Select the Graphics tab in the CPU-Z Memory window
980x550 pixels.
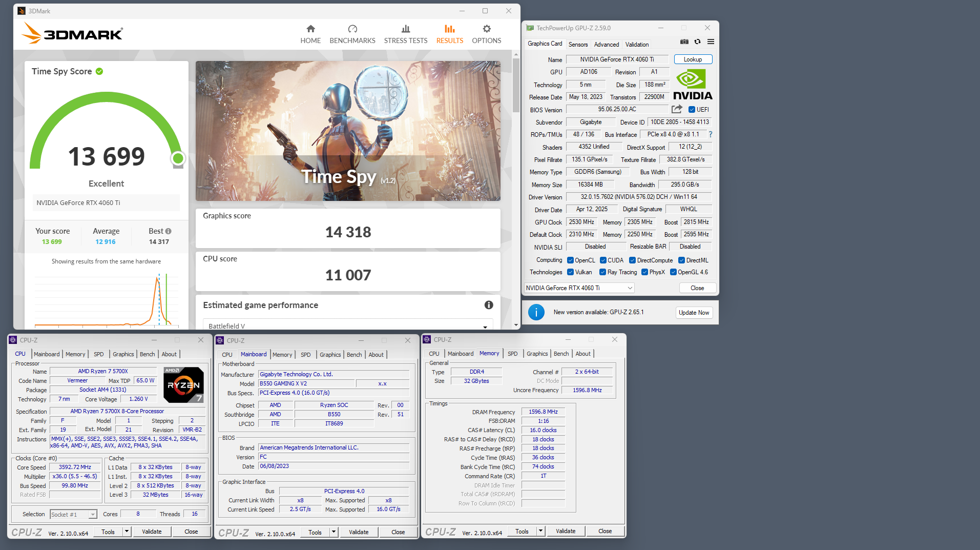click(x=537, y=354)
